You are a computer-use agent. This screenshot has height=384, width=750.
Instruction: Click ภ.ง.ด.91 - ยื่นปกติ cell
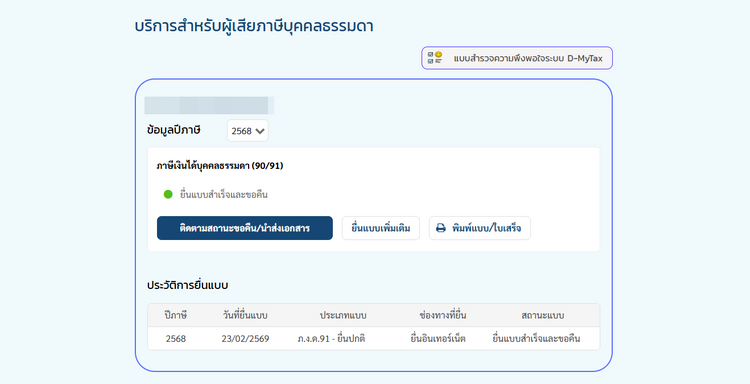click(x=331, y=339)
